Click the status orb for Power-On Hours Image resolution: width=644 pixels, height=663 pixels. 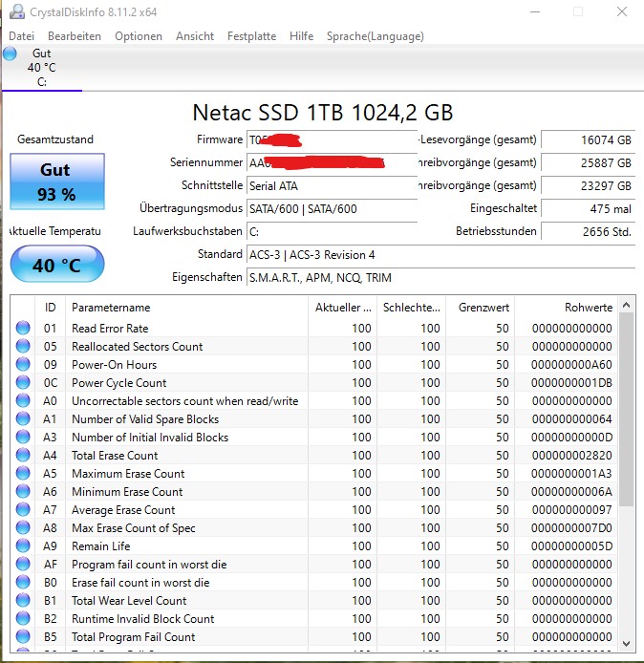[23, 364]
